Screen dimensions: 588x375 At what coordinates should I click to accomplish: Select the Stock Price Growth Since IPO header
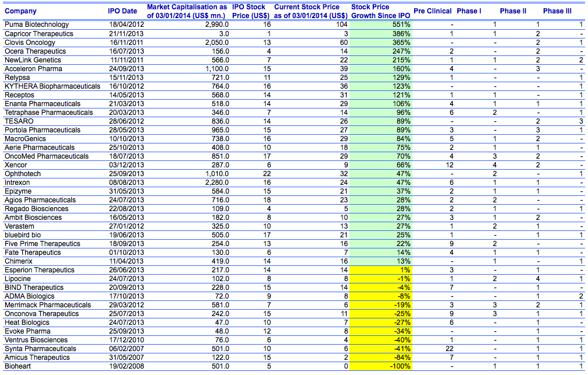tap(381, 11)
